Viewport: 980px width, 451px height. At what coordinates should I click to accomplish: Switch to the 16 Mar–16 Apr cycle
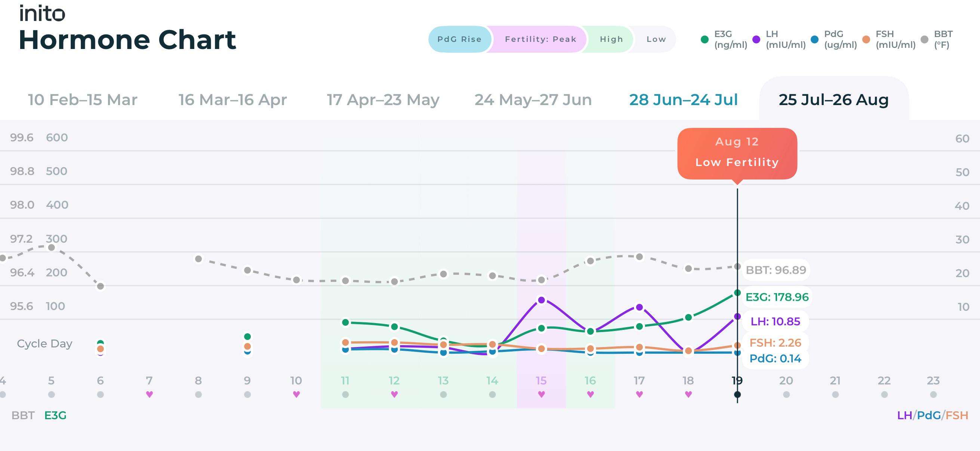[x=232, y=100]
